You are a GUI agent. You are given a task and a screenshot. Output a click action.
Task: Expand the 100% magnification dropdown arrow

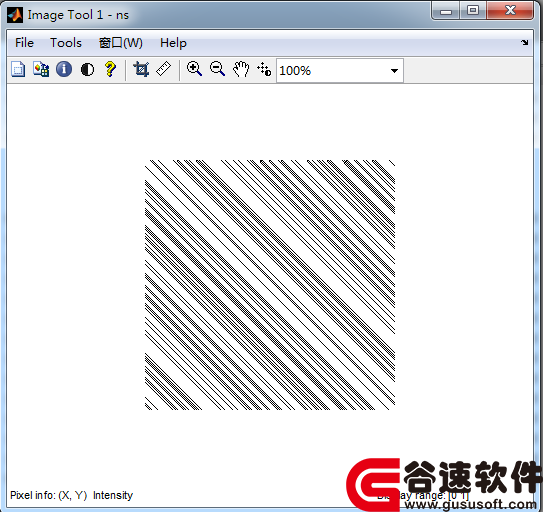(394, 71)
